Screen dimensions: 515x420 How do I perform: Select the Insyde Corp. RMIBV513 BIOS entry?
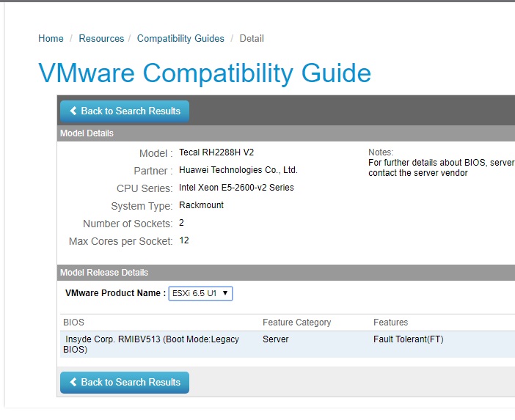click(151, 345)
